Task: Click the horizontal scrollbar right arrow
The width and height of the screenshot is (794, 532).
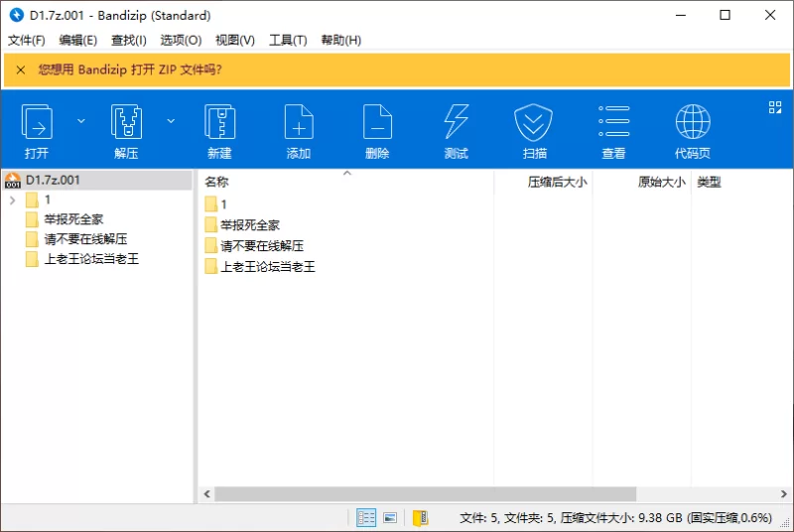Action: click(x=784, y=494)
